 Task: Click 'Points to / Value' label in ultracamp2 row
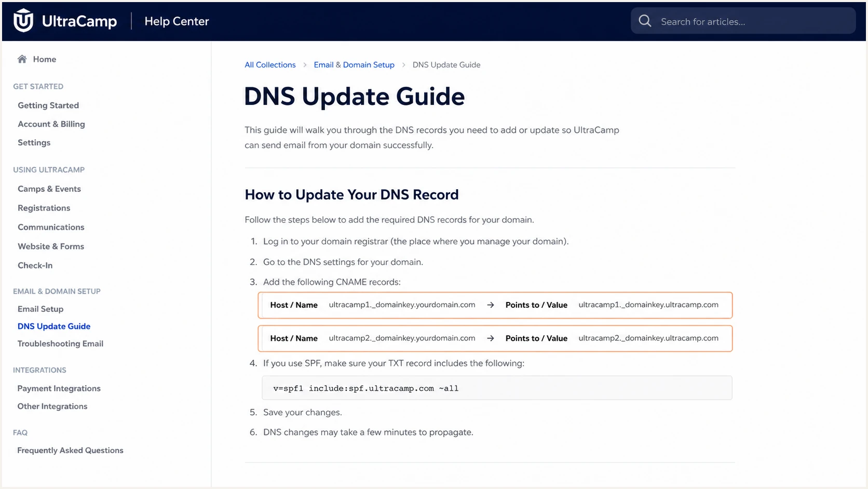[536, 338]
